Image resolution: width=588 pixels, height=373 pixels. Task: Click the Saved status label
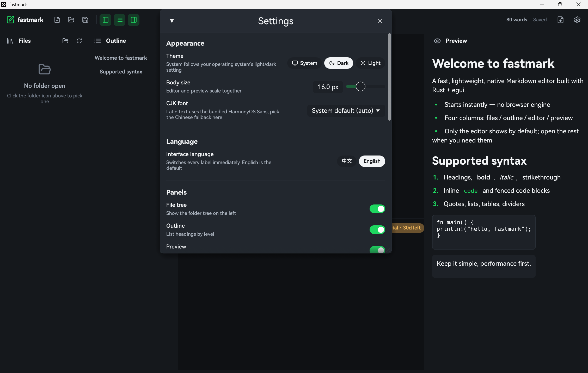click(540, 20)
